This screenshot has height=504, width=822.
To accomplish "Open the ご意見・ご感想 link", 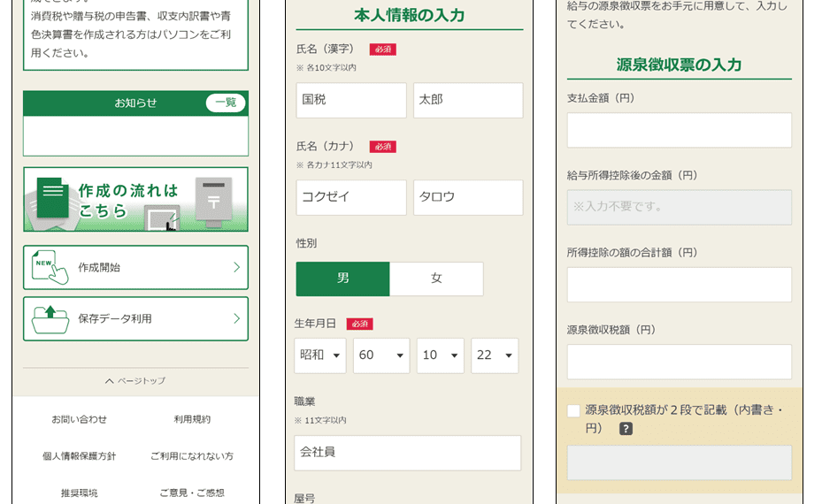I will tap(192, 493).
